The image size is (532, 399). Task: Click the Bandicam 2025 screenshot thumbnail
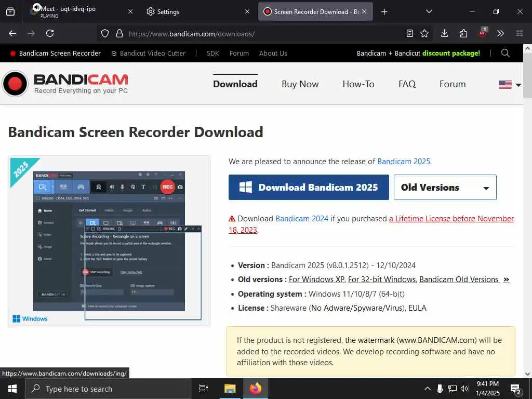click(x=109, y=241)
